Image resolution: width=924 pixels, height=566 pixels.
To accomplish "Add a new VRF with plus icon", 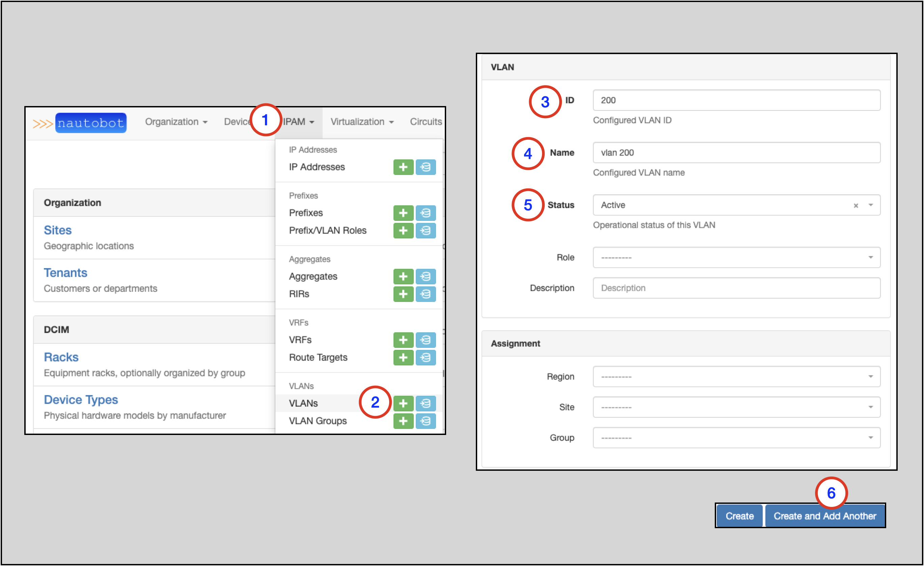I will [x=403, y=340].
